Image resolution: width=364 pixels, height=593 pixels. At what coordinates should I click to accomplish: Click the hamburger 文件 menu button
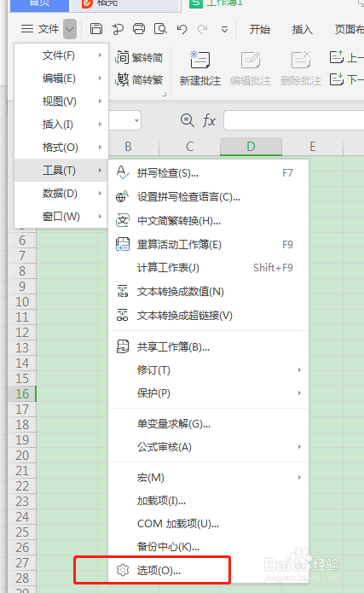coord(40,29)
